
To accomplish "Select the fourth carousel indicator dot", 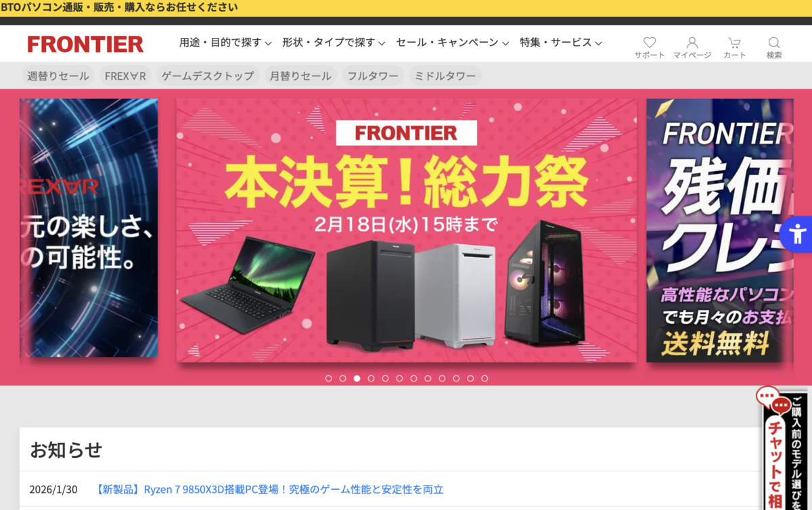I will tap(371, 378).
